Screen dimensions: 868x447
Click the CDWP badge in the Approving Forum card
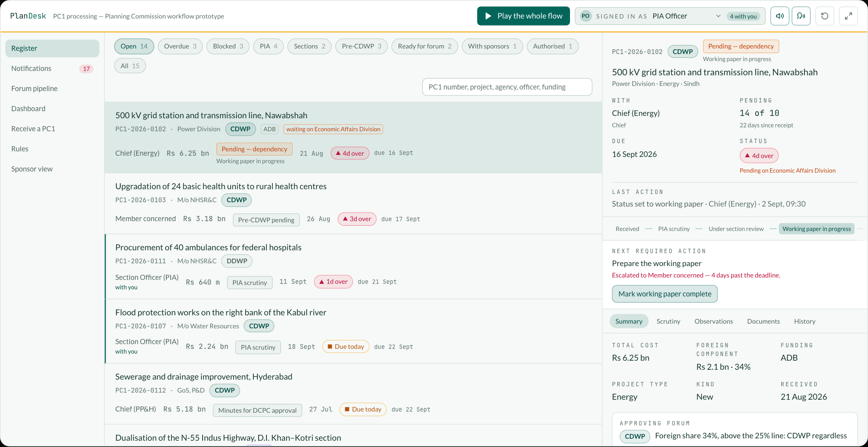coord(635,436)
